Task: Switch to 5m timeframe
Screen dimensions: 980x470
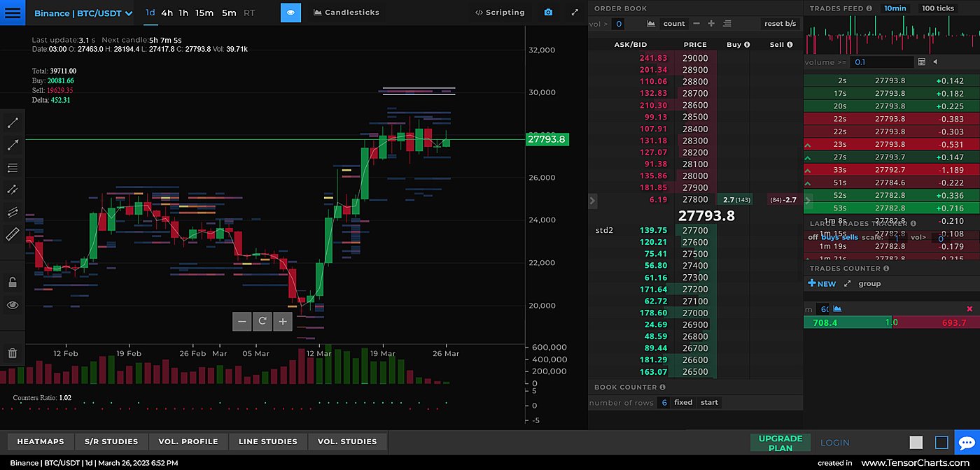Action: point(229,13)
